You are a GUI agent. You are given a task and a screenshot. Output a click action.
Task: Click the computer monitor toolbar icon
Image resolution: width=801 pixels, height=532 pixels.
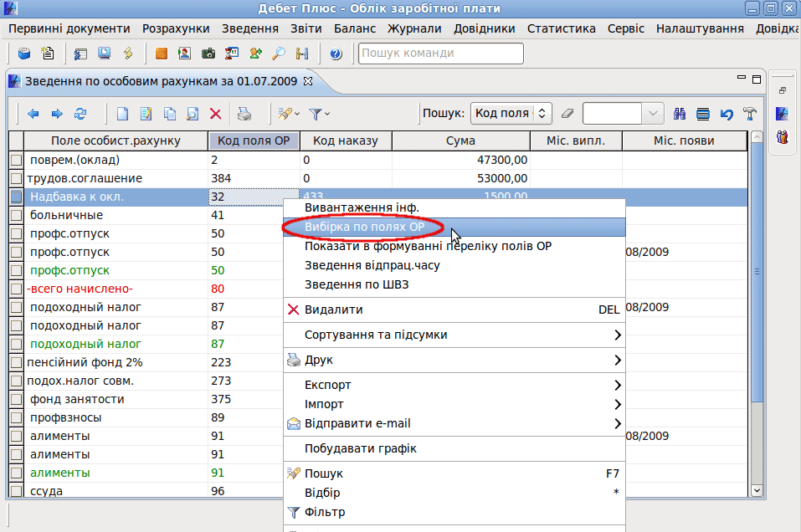coord(105,53)
